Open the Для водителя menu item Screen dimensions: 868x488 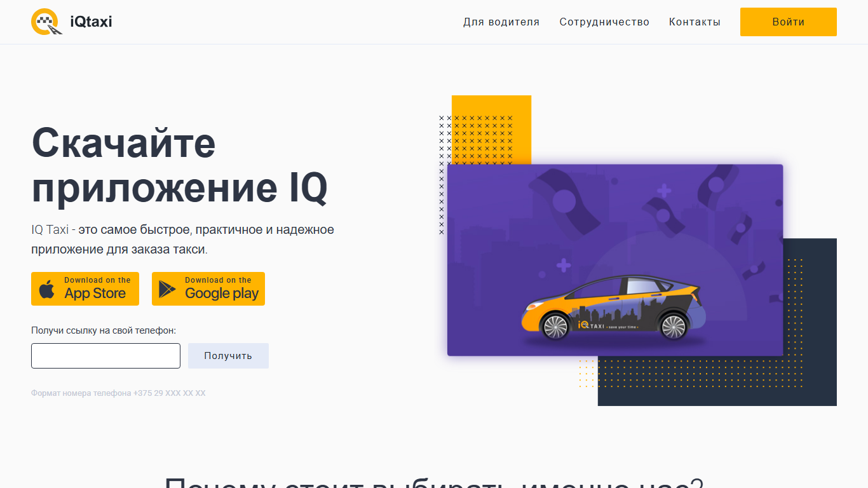coord(501,22)
